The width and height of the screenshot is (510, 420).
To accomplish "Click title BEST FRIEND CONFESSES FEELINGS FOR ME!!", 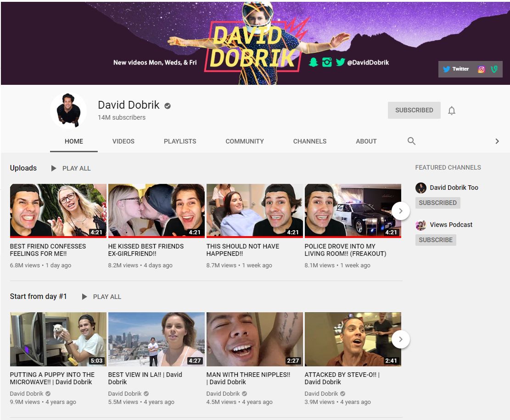I will [x=48, y=250].
